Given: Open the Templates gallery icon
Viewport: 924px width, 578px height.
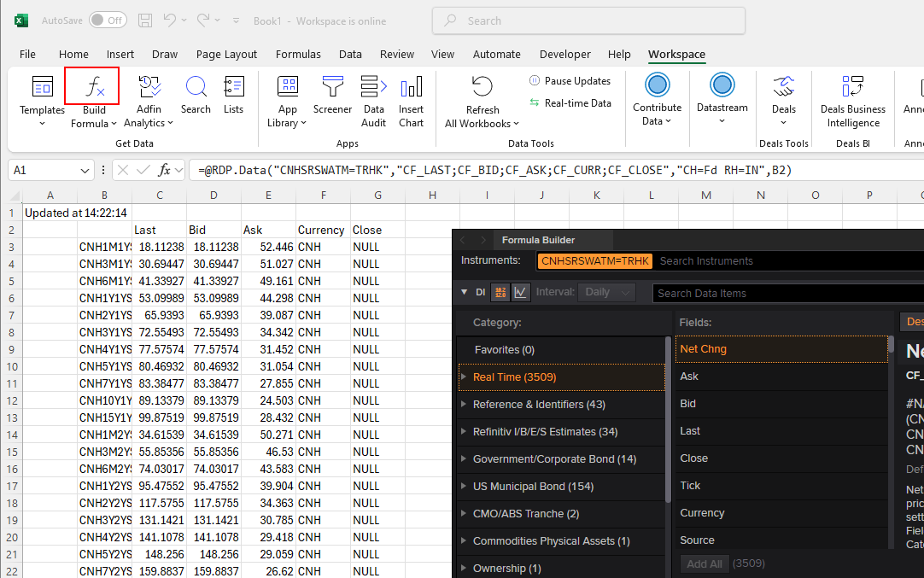Looking at the screenshot, I should tap(42, 87).
